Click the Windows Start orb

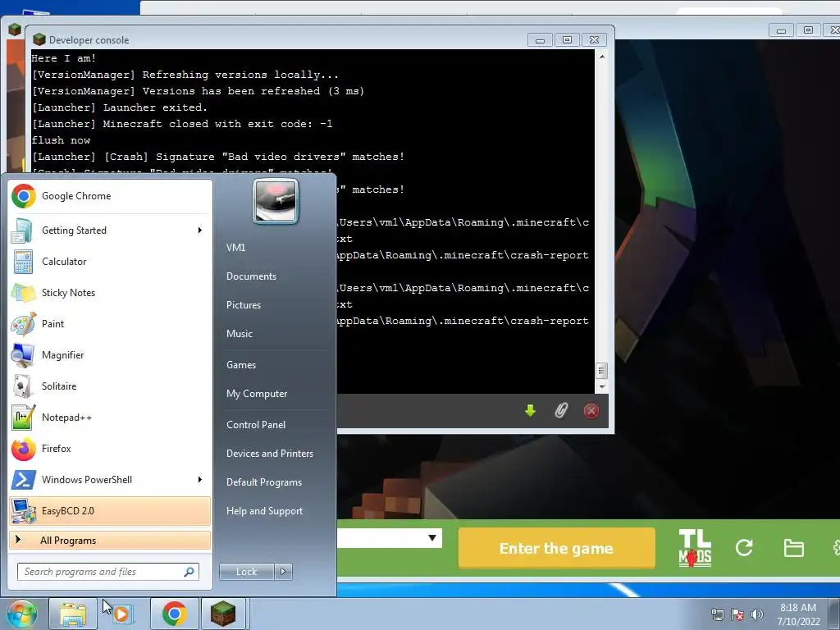click(x=21, y=614)
